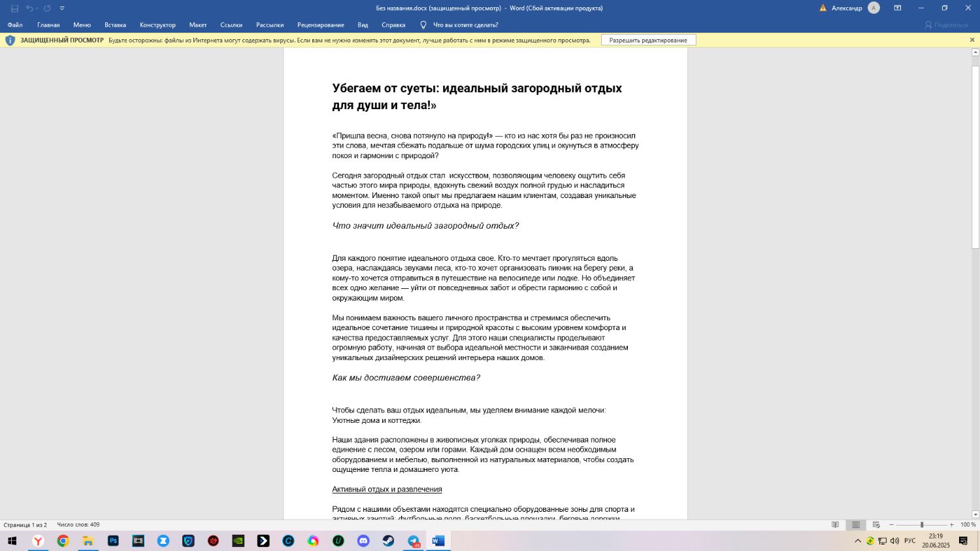Switch to Read Mode view
Screen dimensions: 980x551
835,525
